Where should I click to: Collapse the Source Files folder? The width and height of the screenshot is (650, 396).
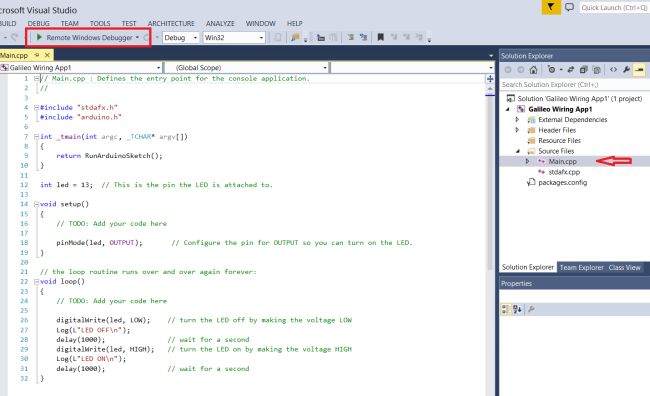tap(518, 151)
